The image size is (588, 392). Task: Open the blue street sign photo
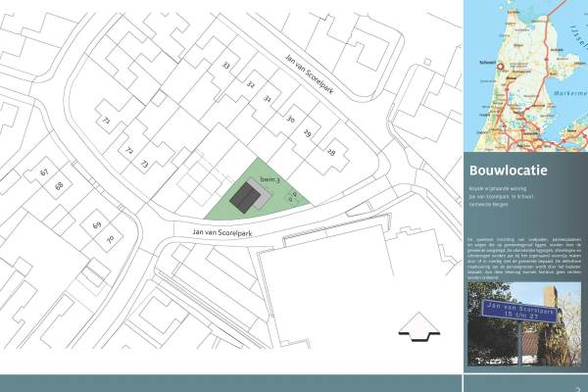click(524, 323)
